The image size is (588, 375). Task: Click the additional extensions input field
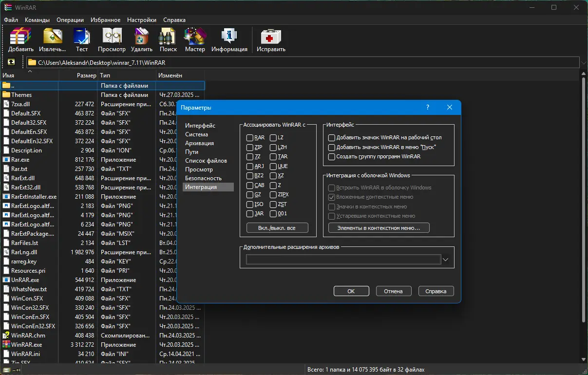click(x=343, y=260)
